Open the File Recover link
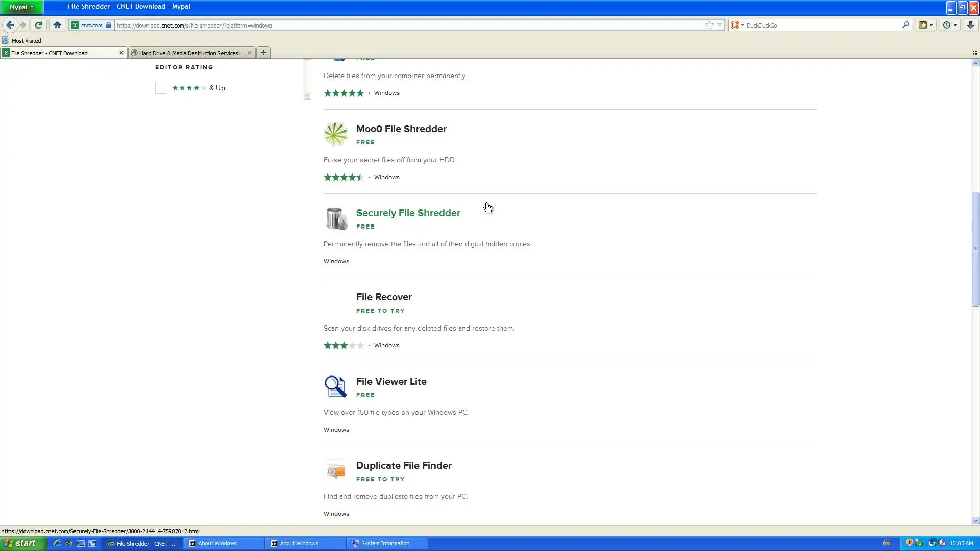This screenshot has width=980, height=551. [x=383, y=297]
